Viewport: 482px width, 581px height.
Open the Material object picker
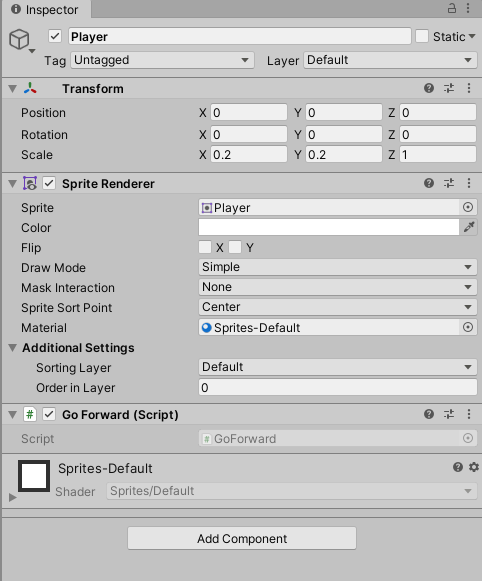(468, 327)
